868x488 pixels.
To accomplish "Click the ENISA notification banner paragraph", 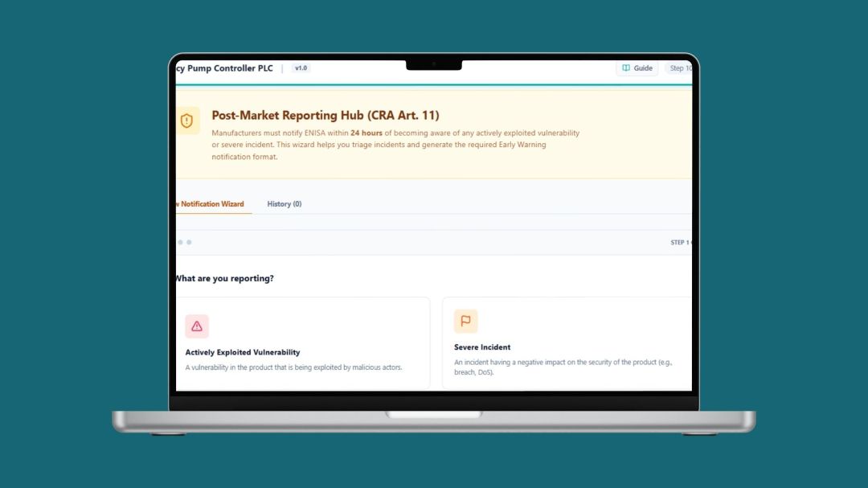I will coord(395,145).
